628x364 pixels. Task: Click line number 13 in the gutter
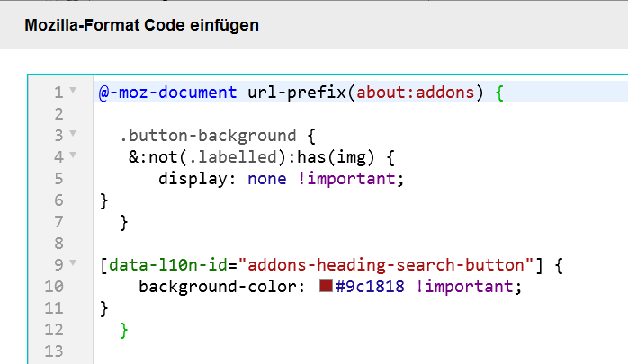pyautogui.click(x=55, y=351)
